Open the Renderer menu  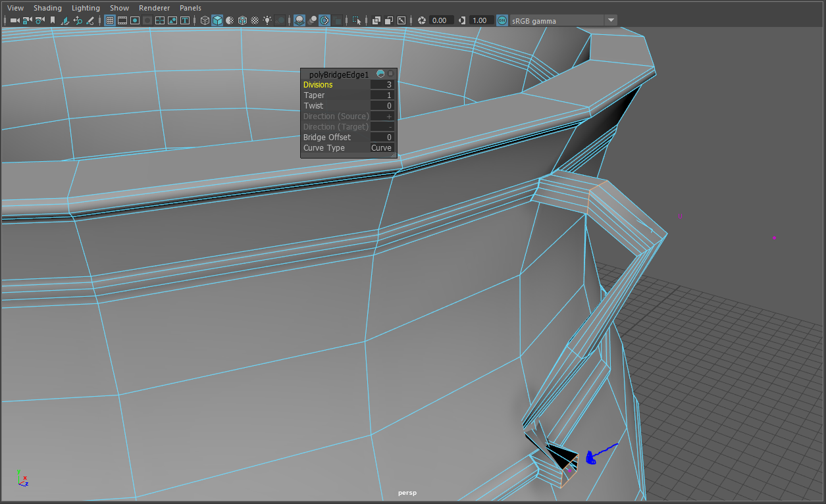click(x=155, y=7)
